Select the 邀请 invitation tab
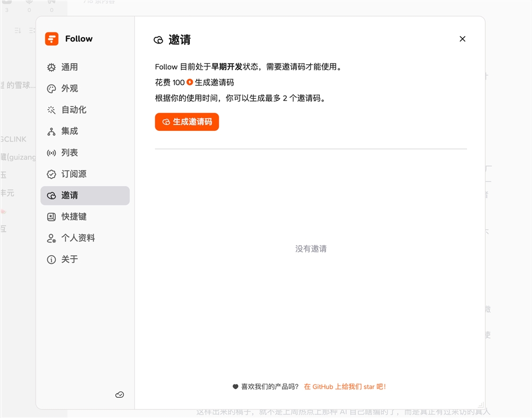 pos(85,195)
